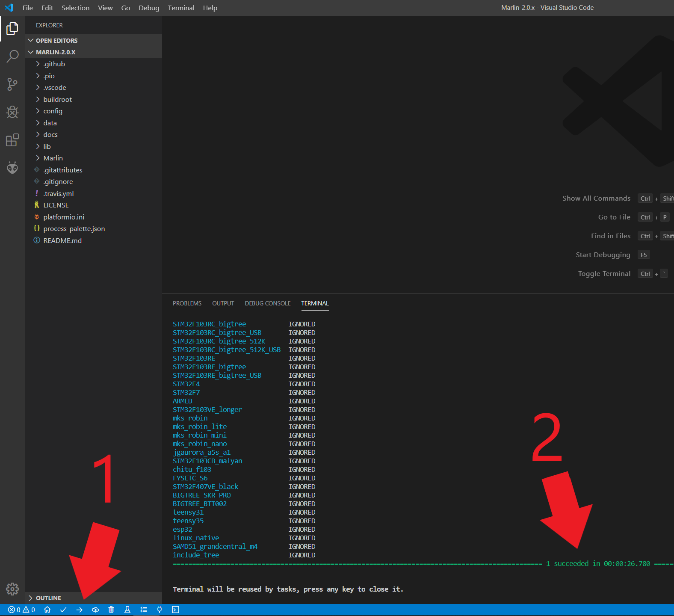This screenshot has width=674, height=616.
Task: Expand the .github folder
Action: tap(94, 64)
